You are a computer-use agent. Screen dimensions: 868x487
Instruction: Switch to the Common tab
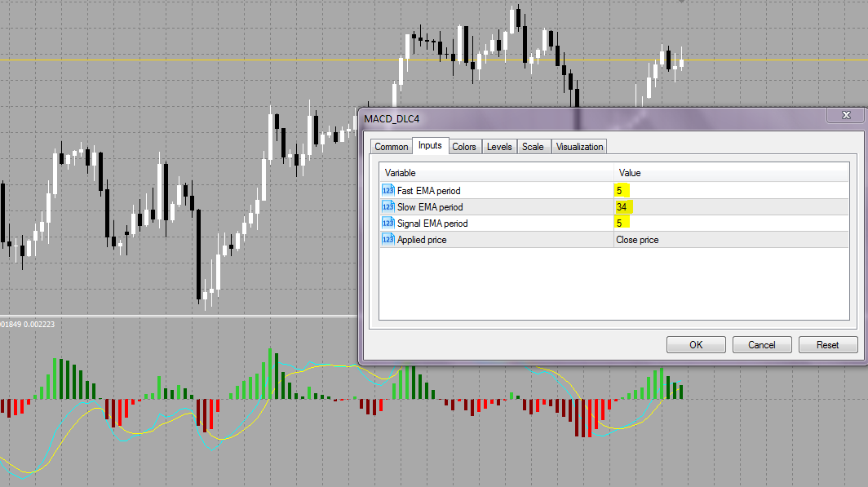point(391,147)
